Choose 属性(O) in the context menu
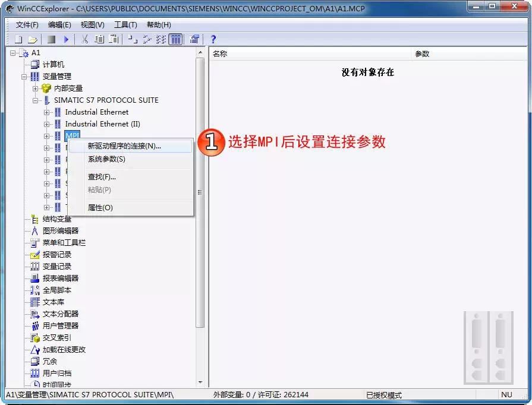 pyautogui.click(x=131, y=208)
